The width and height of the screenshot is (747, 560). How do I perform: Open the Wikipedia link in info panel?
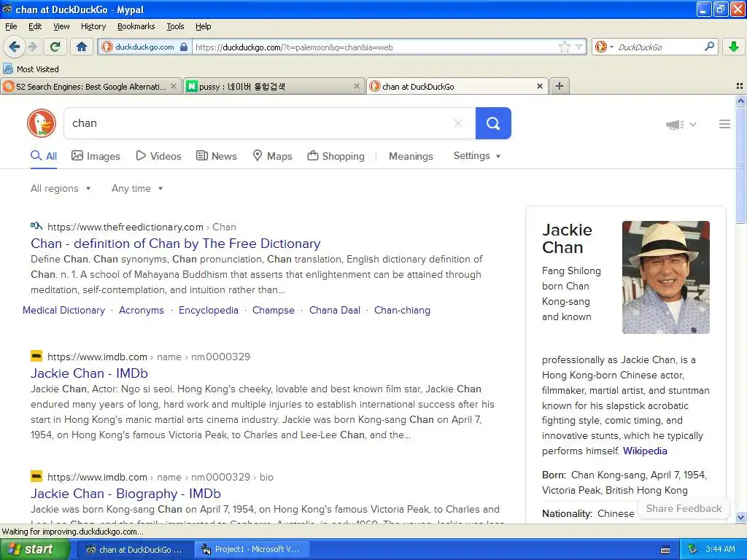click(645, 451)
